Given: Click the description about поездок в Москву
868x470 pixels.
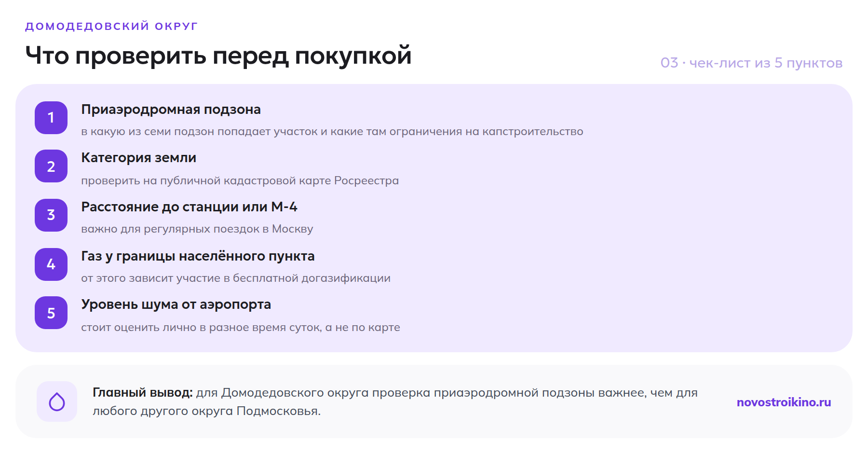Looking at the screenshot, I should tap(197, 229).
